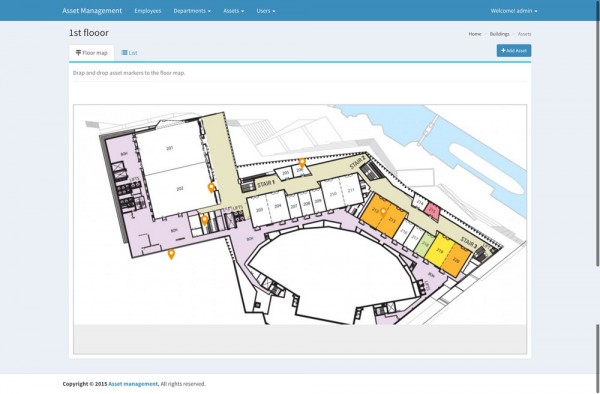Click the orange room 220 area
This screenshot has width=600, height=394.
point(457,261)
